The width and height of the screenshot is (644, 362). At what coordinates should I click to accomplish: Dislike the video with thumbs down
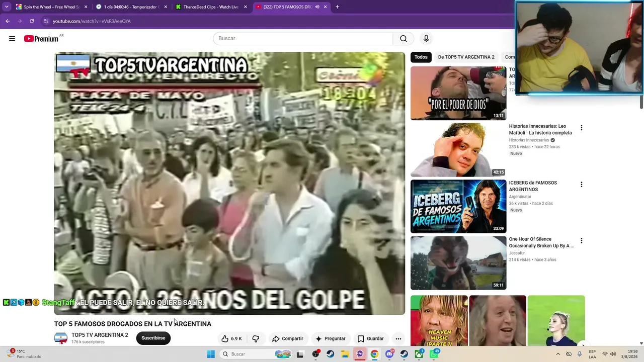click(256, 338)
